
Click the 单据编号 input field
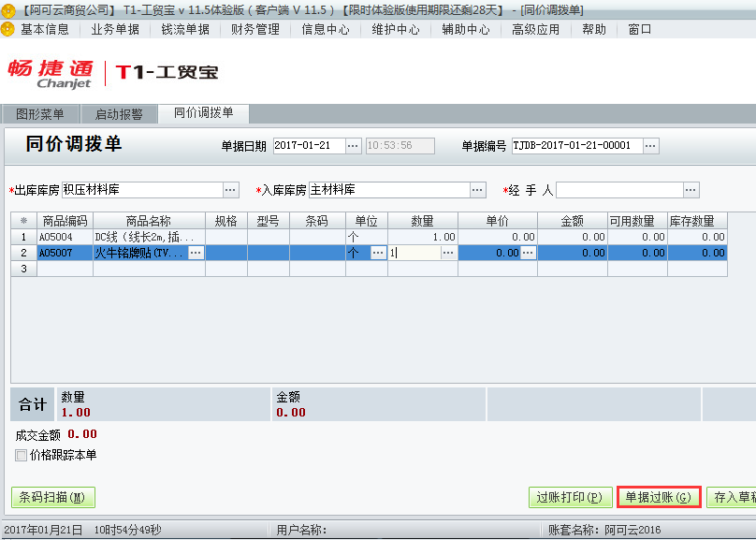[577, 146]
